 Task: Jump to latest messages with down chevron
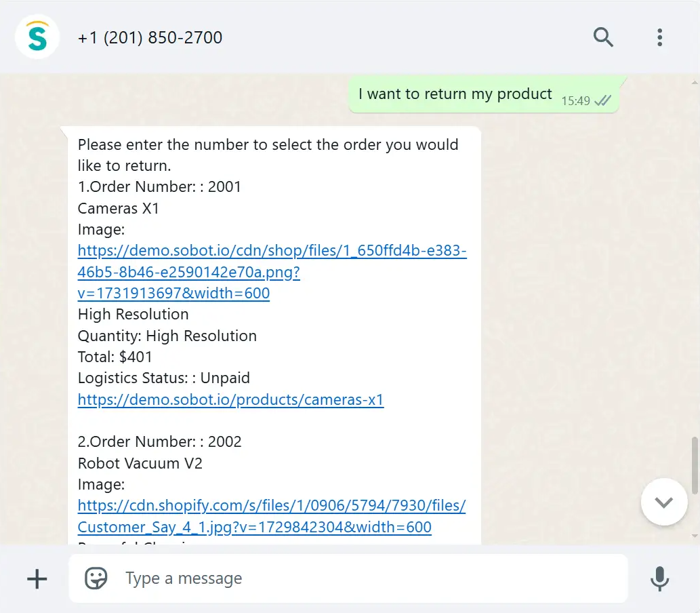click(664, 502)
